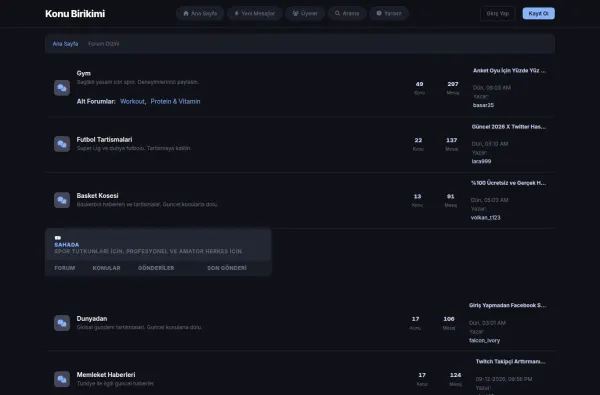Click the people icon in Üyeler nav
Viewport: 600px width, 395px height.
(x=295, y=13)
